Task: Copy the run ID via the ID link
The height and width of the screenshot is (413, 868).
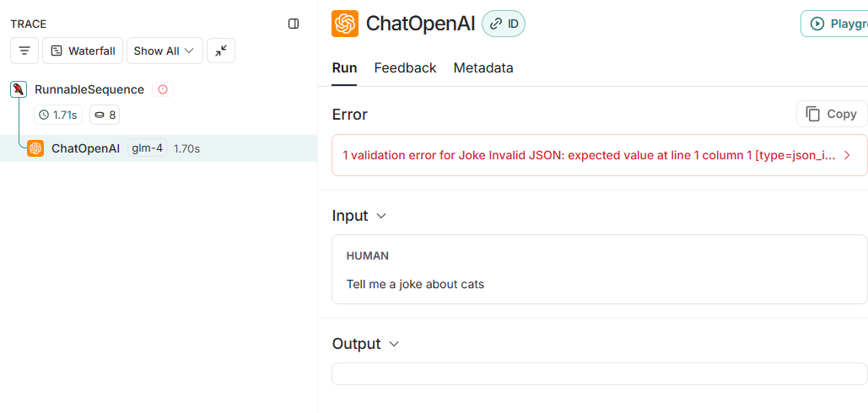Action: (x=504, y=24)
